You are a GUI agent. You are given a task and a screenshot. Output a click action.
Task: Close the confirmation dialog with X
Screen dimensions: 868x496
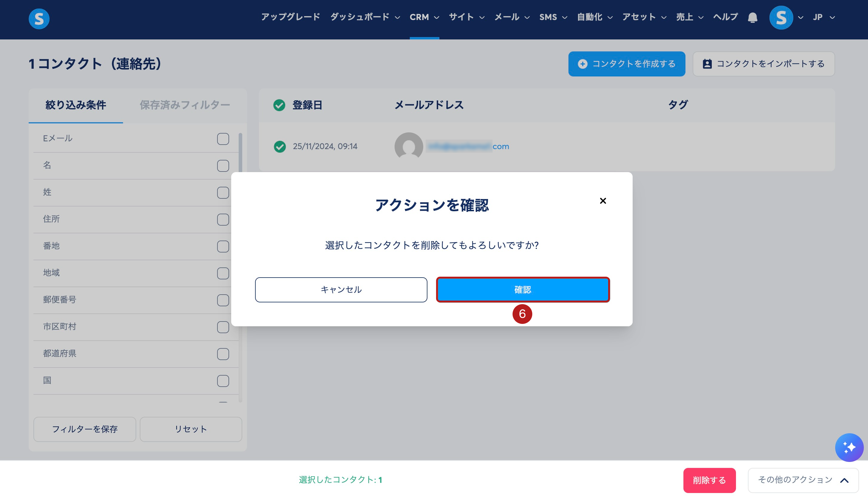pos(603,201)
